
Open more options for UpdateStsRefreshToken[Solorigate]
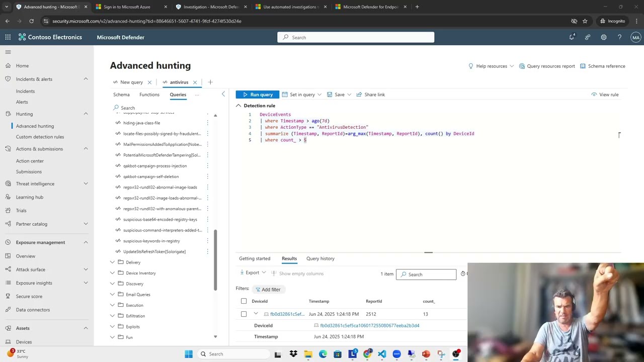pos(207,251)
